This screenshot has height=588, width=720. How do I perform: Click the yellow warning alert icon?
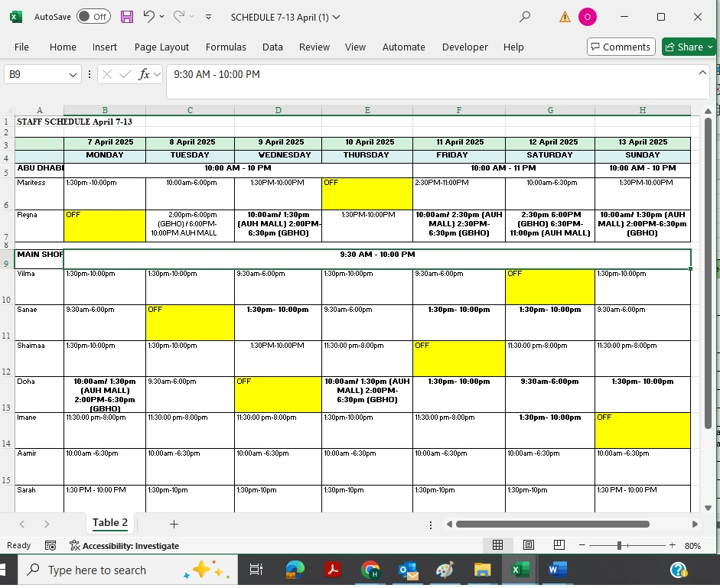tap(565, 18)
